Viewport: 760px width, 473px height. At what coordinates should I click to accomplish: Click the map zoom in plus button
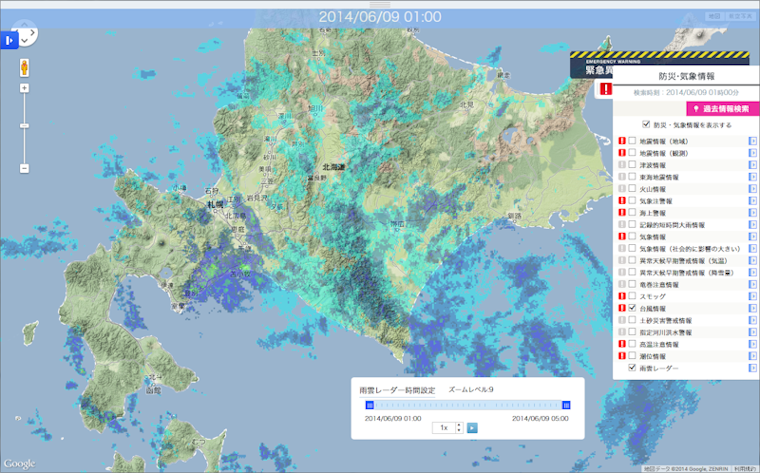24,88
